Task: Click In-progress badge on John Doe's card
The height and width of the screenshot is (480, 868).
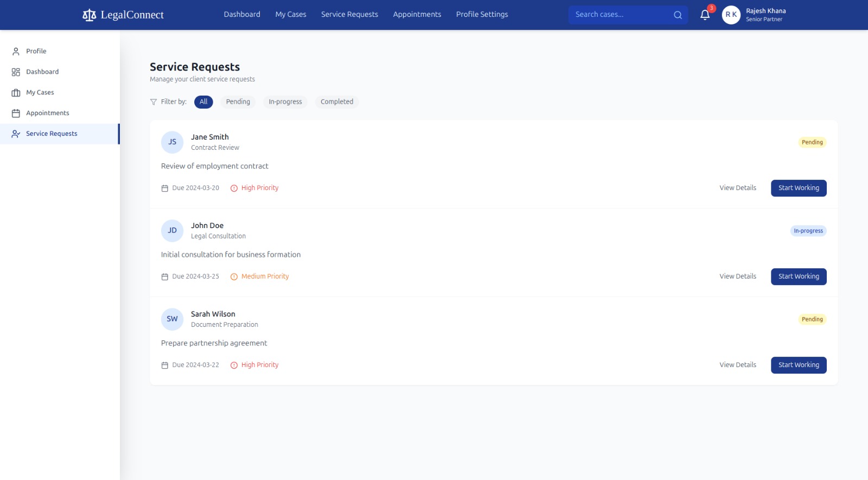Action: coord(808,231)
